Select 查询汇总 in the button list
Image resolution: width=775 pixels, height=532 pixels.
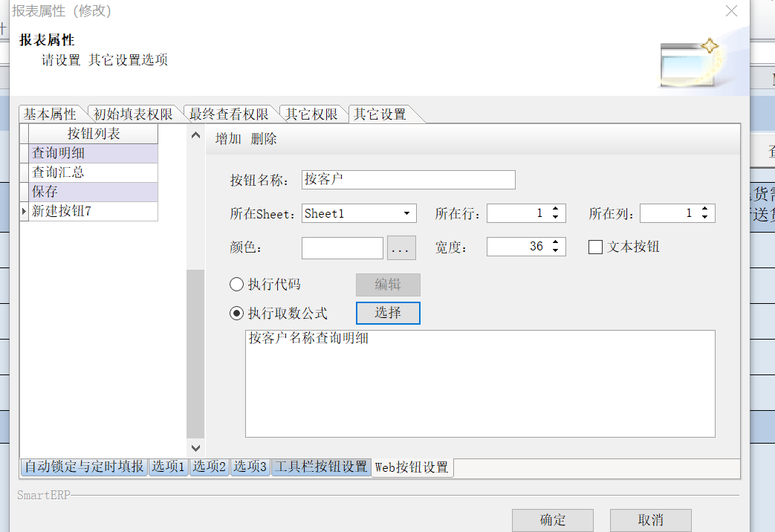pyautogui.click(x=94, y=172)
